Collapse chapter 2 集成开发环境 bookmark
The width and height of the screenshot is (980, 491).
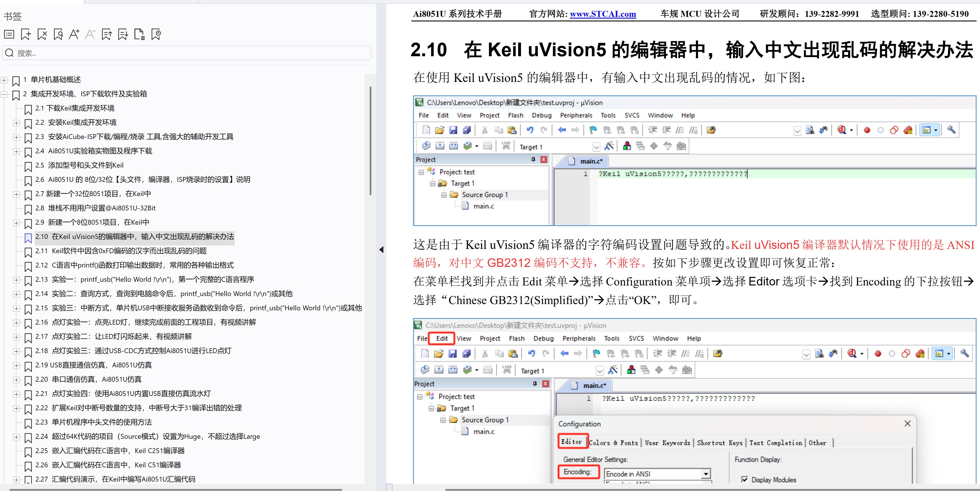[4, 94]
